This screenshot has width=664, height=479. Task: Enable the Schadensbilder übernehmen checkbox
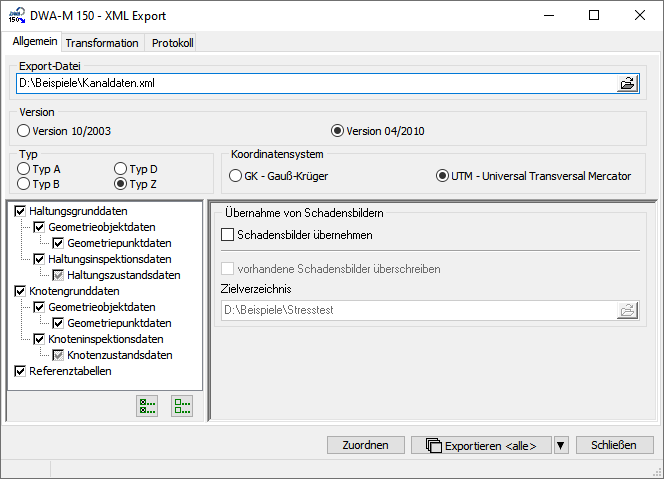(227, 235)
